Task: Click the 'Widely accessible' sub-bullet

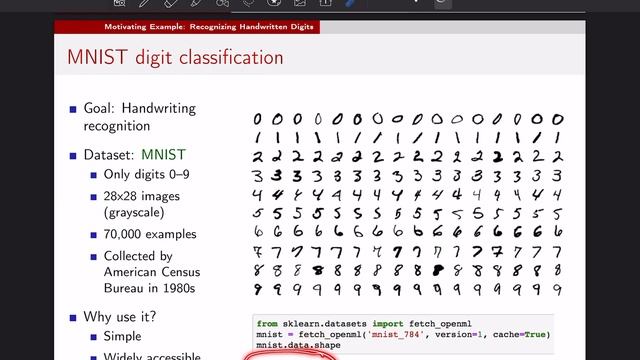Action: pyautogui.click(x=152, y=356)
